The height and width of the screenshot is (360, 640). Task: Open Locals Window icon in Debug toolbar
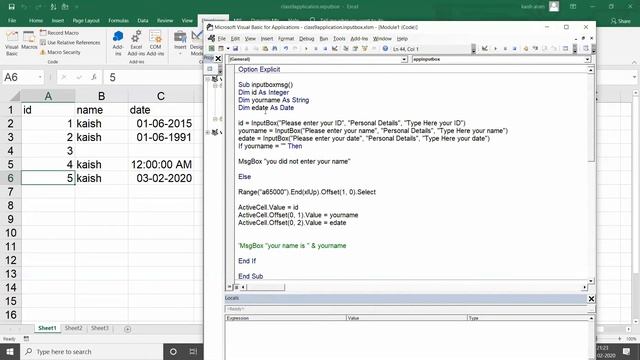[565, 49]
